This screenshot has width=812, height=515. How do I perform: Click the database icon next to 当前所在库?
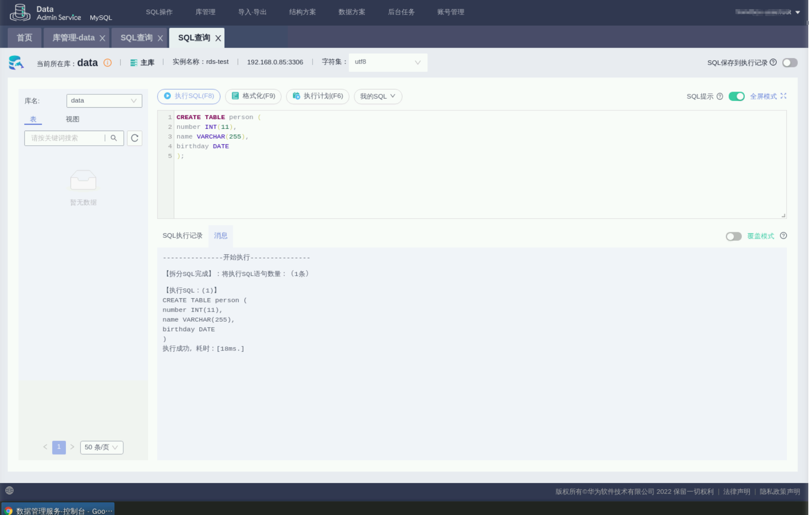pyautogui.click(x=16, y=62)
